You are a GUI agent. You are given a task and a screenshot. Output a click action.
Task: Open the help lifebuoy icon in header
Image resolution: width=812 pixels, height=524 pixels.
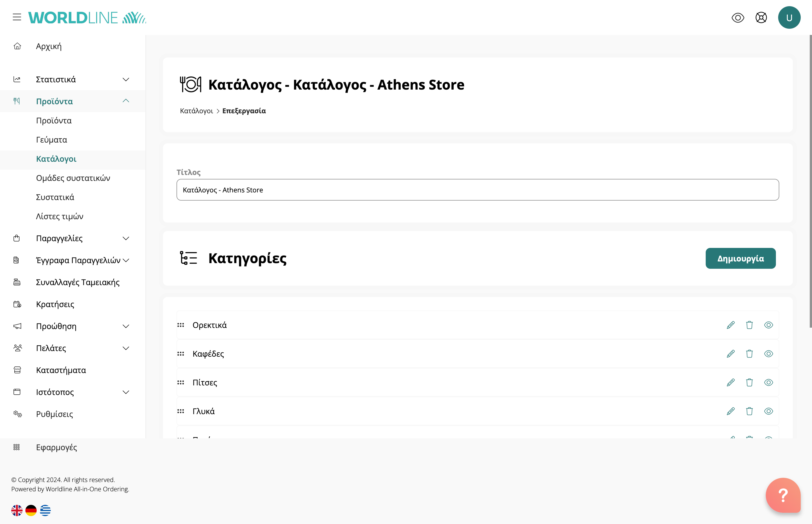(761, 17)
